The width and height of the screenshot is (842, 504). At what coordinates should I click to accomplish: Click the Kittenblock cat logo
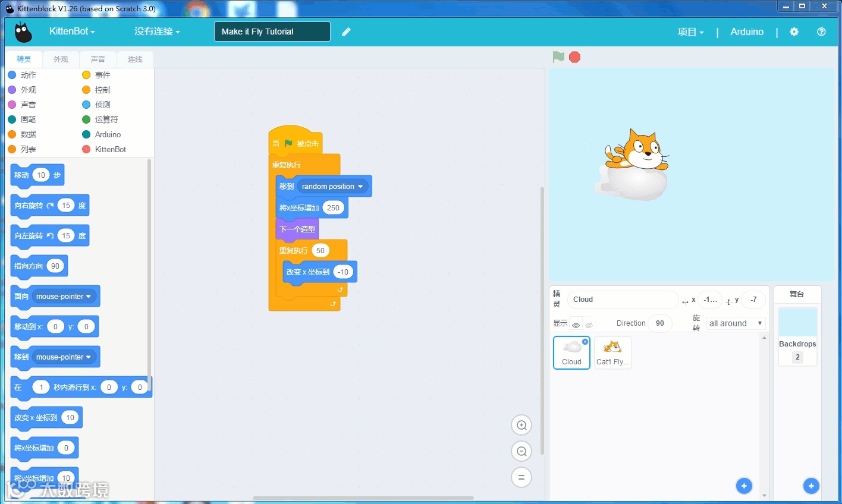click(x=23, y=32)
